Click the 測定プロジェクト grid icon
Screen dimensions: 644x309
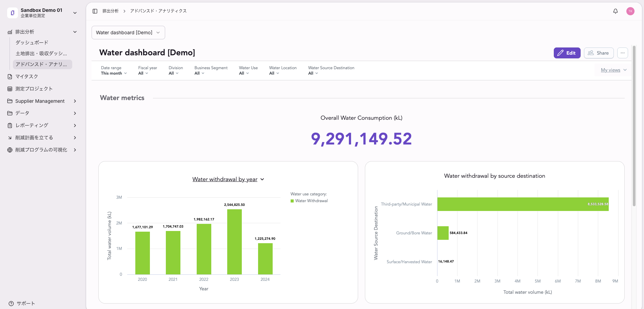[x=10, y=89]
